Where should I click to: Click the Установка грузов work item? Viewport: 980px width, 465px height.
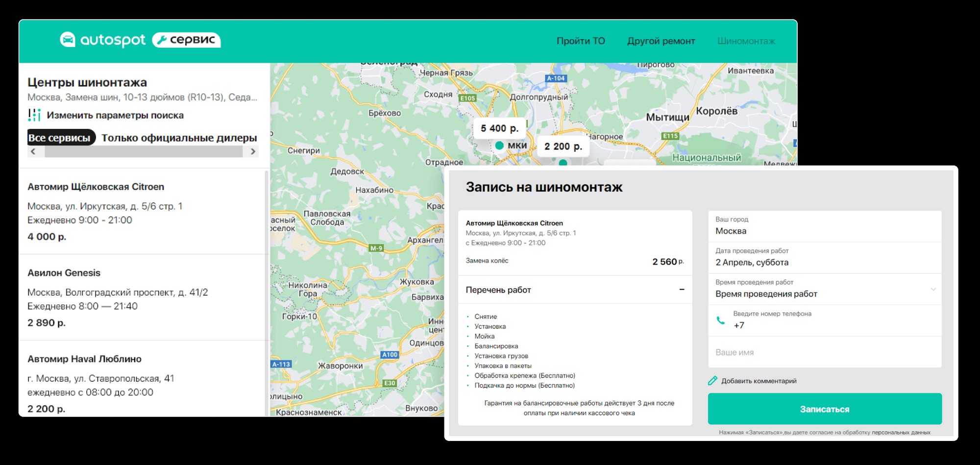[501, 356]
